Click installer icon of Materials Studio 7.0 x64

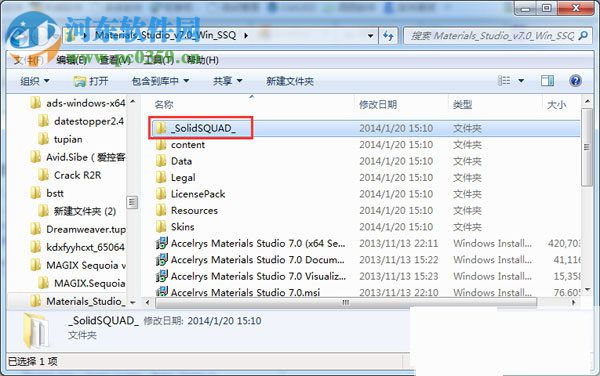point(162,243)
